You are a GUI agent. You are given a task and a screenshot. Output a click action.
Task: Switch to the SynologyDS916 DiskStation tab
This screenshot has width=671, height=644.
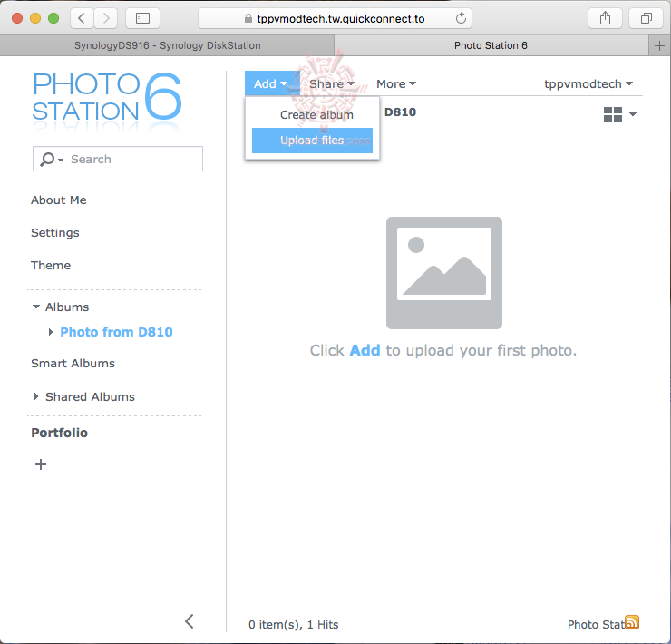[x=168, y=45]
